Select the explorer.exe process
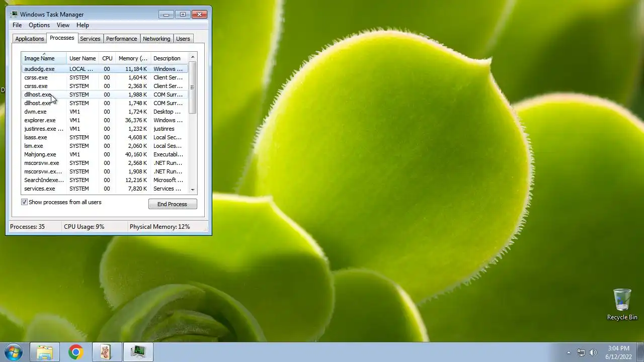This screenshot has width=644, height=362. pos(105,120)
